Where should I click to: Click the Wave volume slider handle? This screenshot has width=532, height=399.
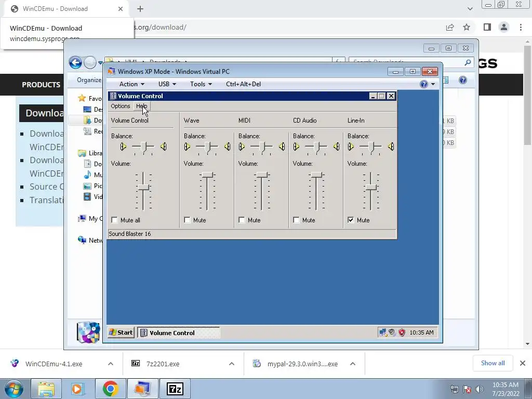(x=207, y=175)
